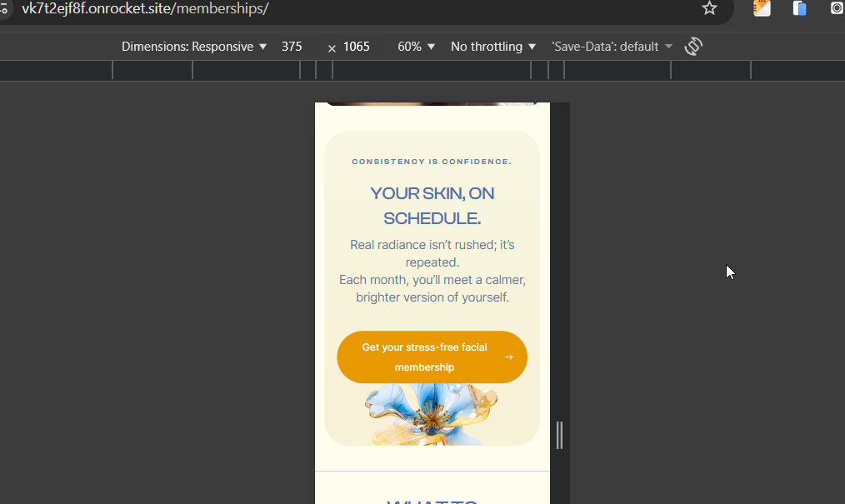Click the viewport width field showing 375
The height and width of the screenshot is (504, 845).
(x=292, y=47)
